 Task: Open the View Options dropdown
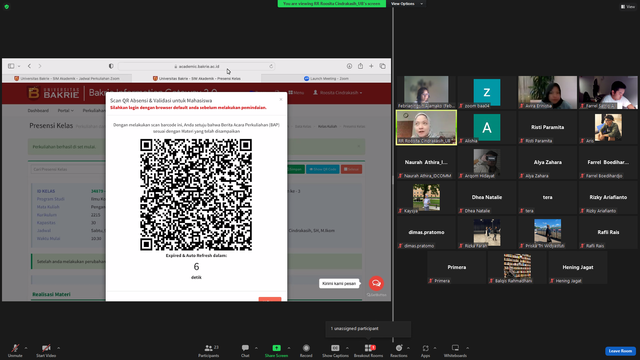[407, 4]
